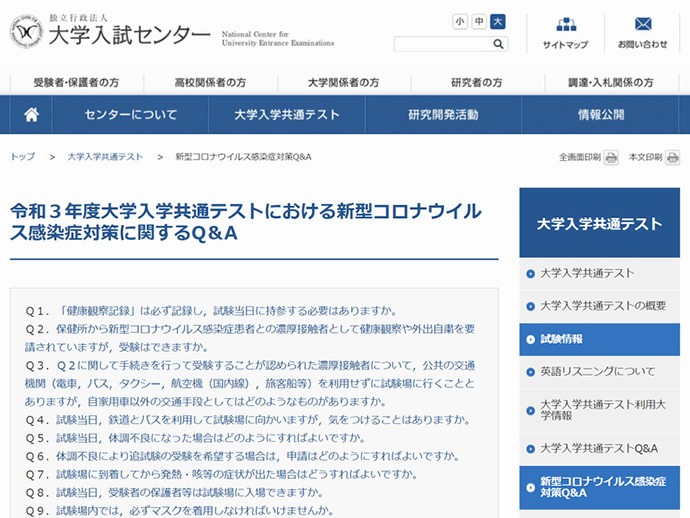Open Q1 健康観察記録 question link
Image resolution: width=690 pixels, height=518 pixels.
click(x=227, y=311)
